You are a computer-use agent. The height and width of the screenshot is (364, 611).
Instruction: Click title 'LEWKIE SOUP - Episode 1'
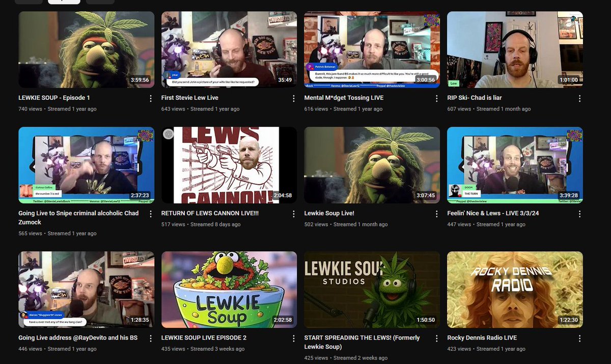click(x=54, y=98)
